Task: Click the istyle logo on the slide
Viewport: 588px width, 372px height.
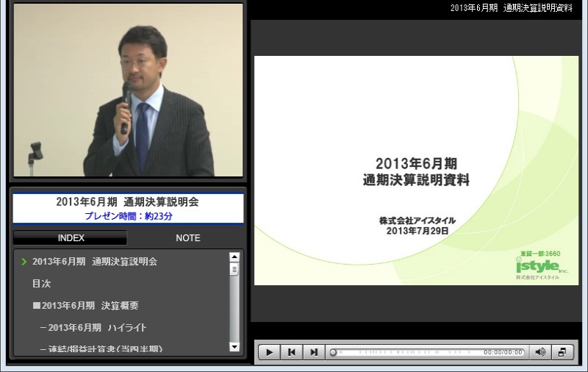Action: (x=542, y=266)
